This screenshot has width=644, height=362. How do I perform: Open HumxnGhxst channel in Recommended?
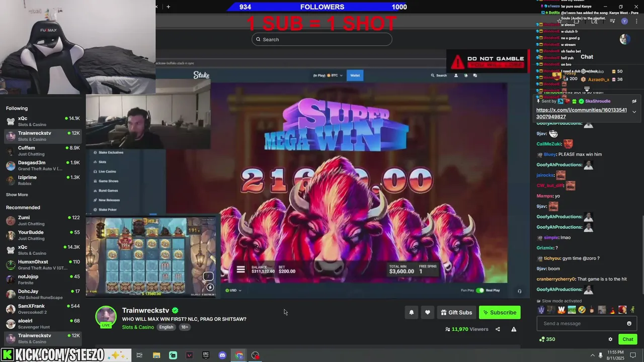(x=42, y=264)
